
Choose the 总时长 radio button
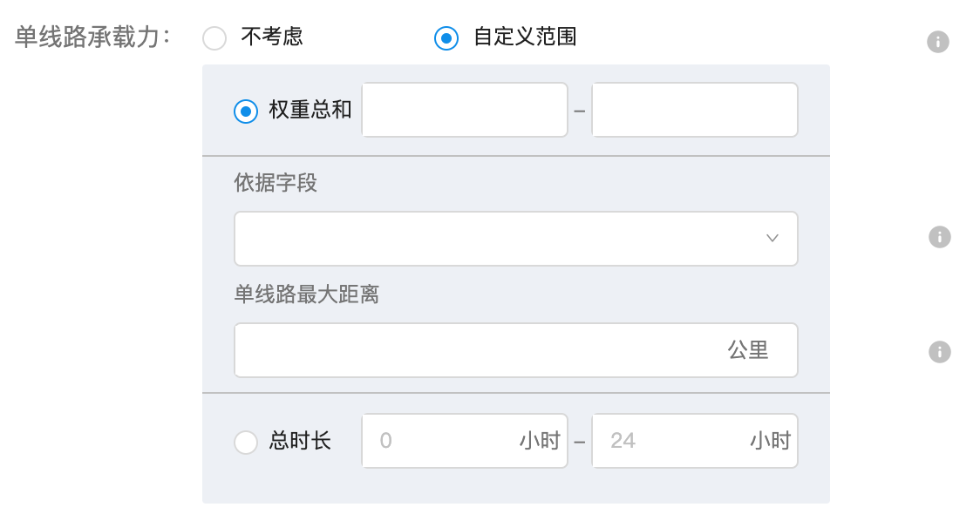[x=246, y=443]
